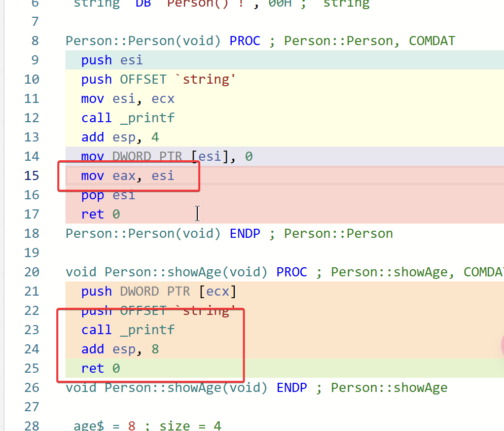The height and width of the screenshot is (431, 504).
Task: Click 'ret 0' on line 25
Action: (x=100, y=369)
